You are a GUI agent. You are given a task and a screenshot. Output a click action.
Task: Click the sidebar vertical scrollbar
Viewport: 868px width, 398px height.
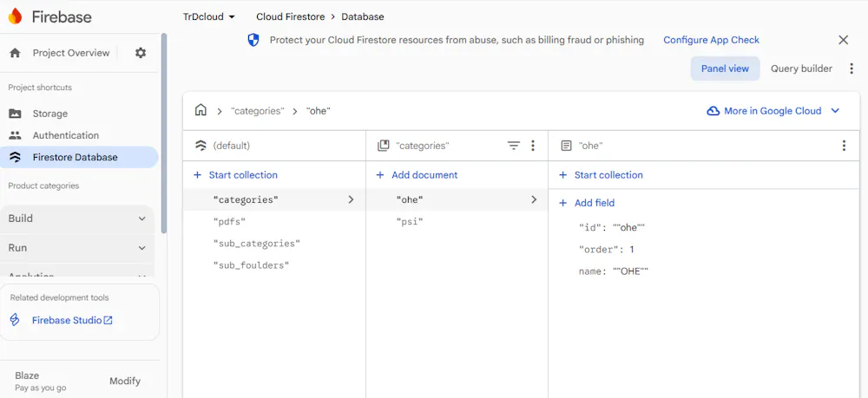point(163,133)
